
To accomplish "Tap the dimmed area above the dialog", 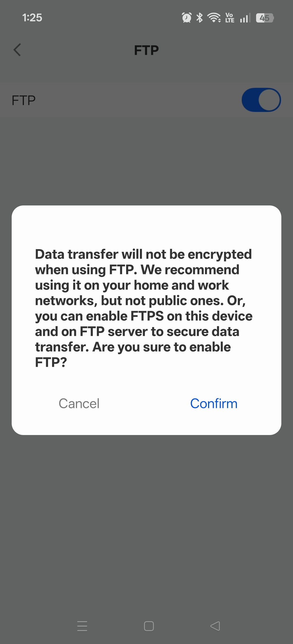I will point(146,163).
